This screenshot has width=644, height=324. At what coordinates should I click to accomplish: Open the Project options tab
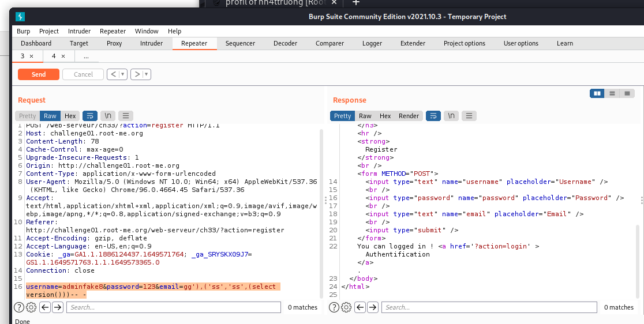[465, 43]
